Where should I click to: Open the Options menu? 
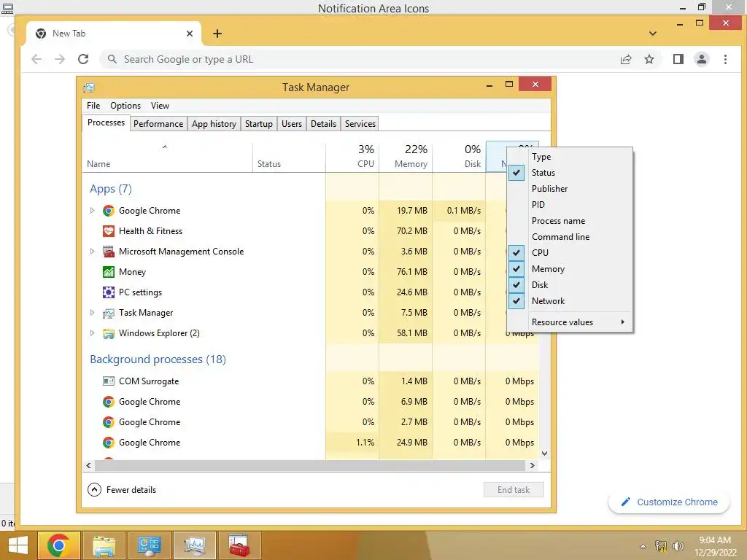125,106
